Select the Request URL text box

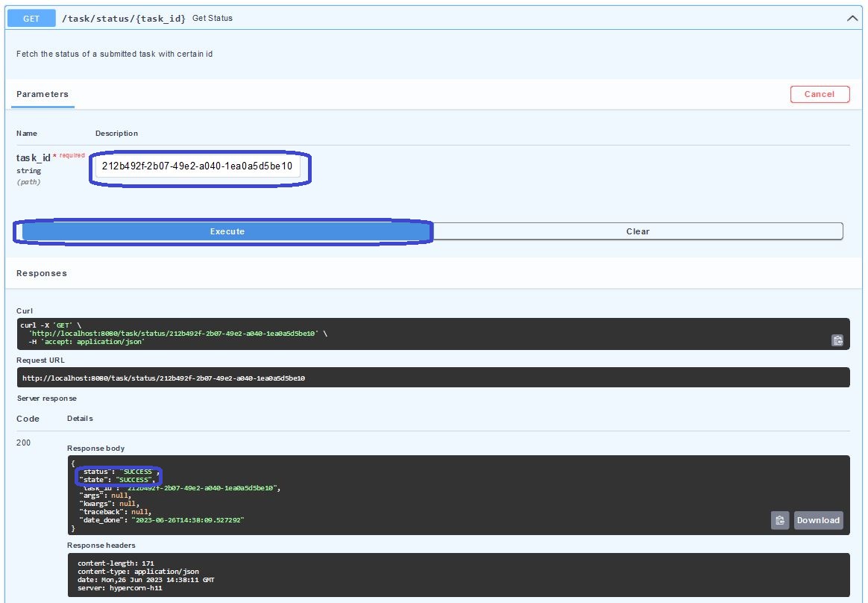pyautogui.click(x=433, y=378)
